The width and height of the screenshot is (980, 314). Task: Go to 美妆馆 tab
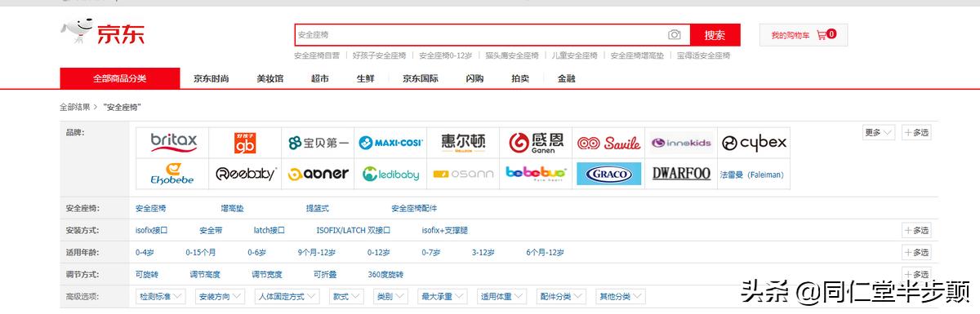pyautogui.click(x=269, y=78)
